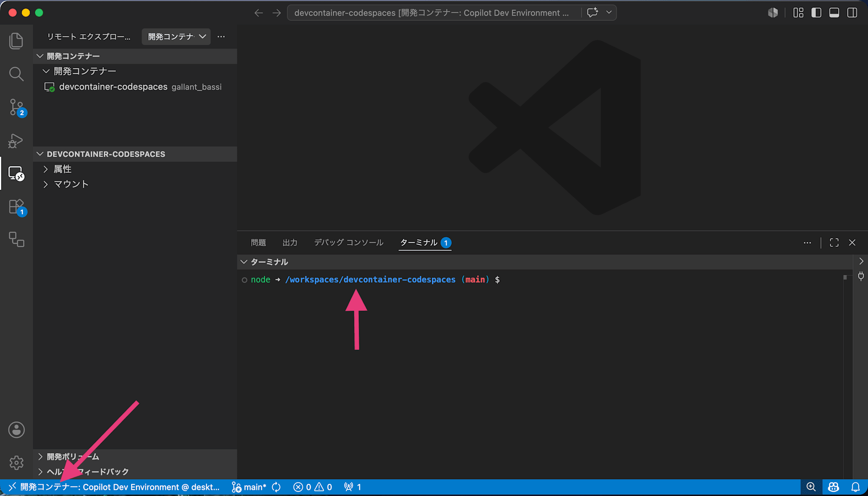The width and height of the screenshot is (868, 496).
Task: Open the Search view in activity bar
Action: tap(16, 74)
